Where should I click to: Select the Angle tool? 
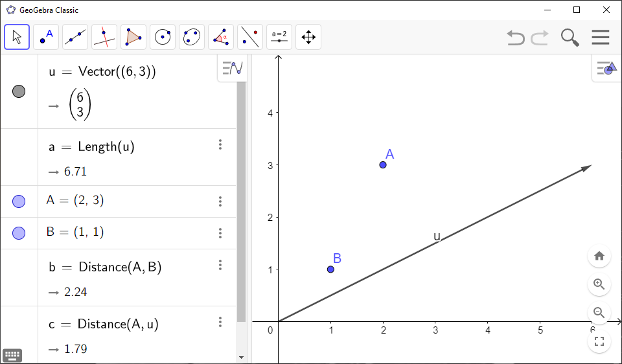coord(221,37)
